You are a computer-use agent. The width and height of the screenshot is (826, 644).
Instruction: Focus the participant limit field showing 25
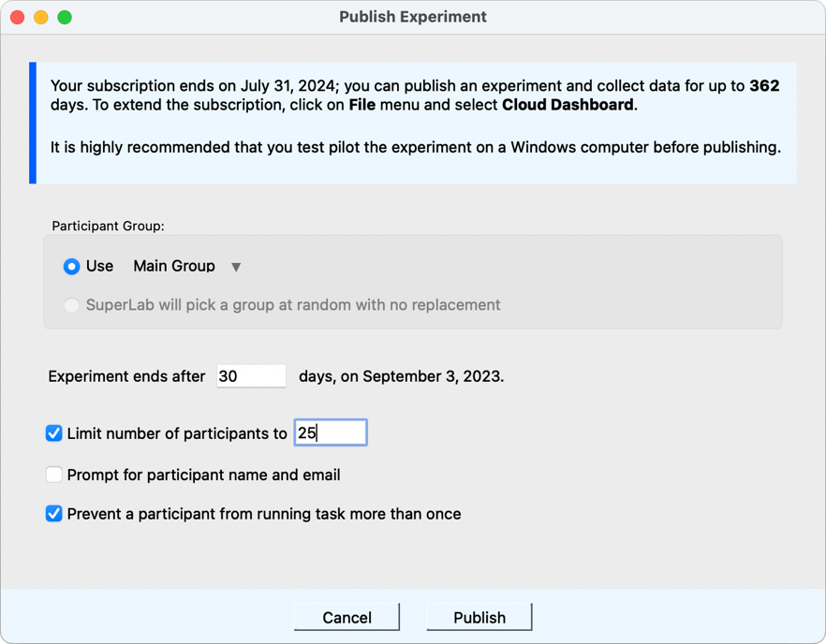click(x=330, y=432)
